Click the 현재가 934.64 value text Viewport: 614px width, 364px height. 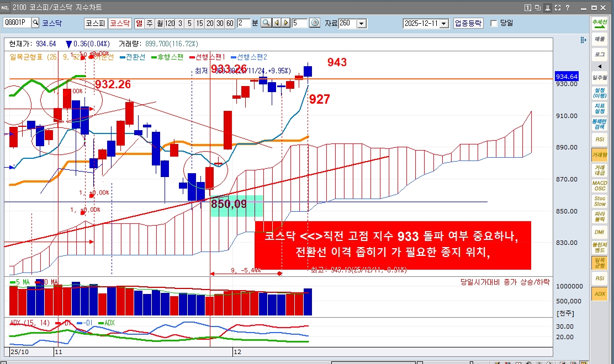pos(46,44)
